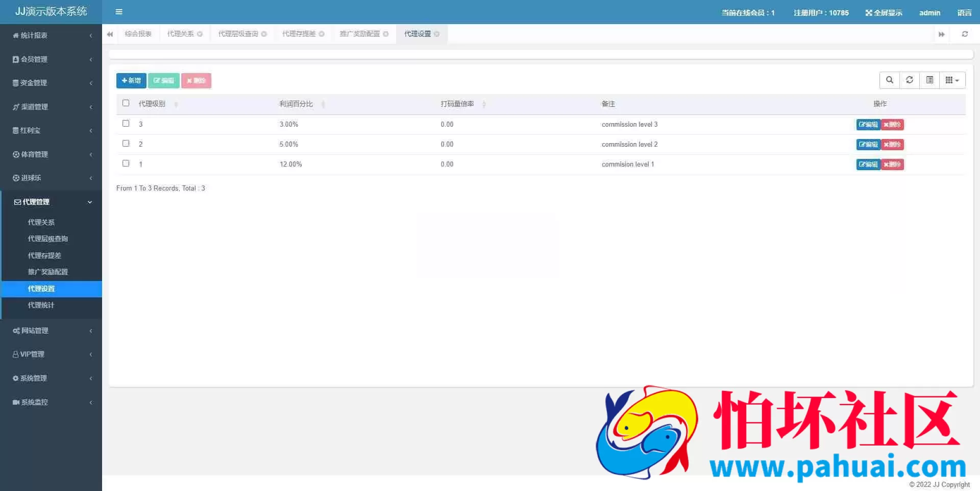Toggle the sidebar with hamburger icon
Screen dimensions: 980x491
119,12
